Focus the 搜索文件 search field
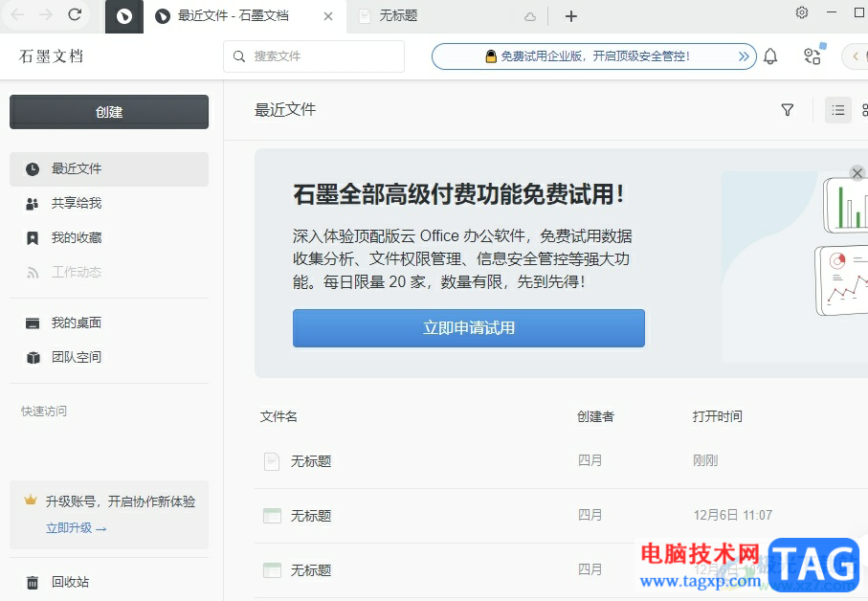 (x=314, y=56)
